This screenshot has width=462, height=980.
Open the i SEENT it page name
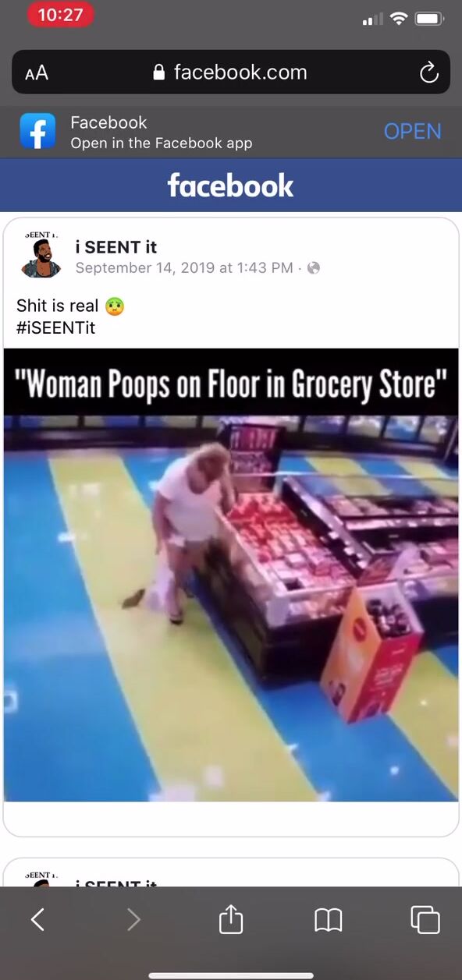pos(115,247)
